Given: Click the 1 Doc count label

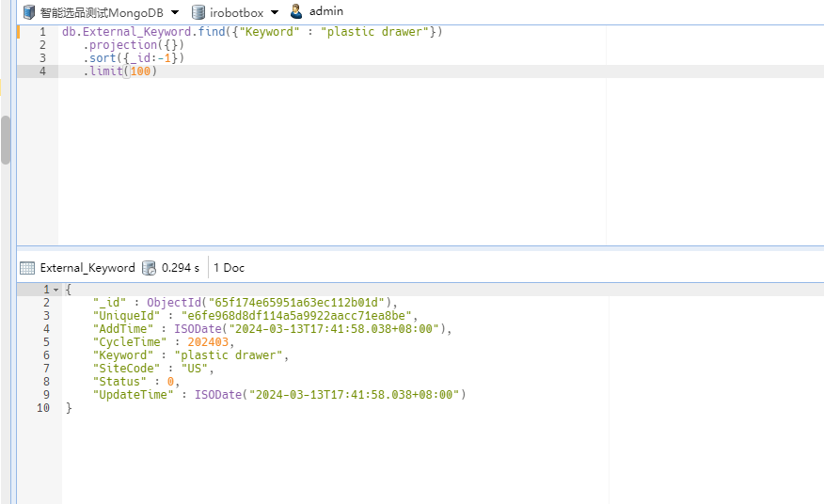Looking at the screenshot, I should 229,268.
